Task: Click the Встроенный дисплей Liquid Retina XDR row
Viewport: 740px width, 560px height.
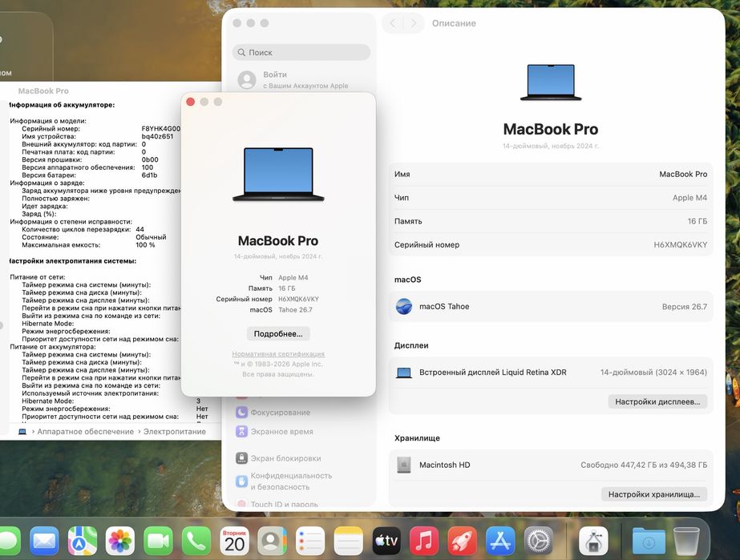Action: click(x=551, y=373)
